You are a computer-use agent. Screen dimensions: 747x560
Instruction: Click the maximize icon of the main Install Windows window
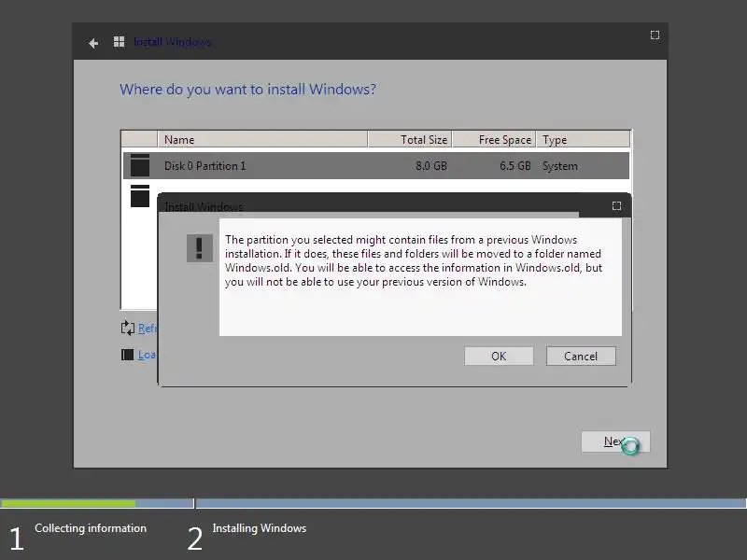tap(655, 35)
